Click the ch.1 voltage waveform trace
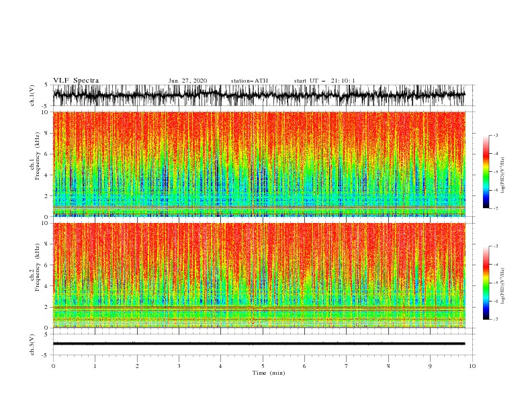 pyautogui.click(x=259, y=95)
